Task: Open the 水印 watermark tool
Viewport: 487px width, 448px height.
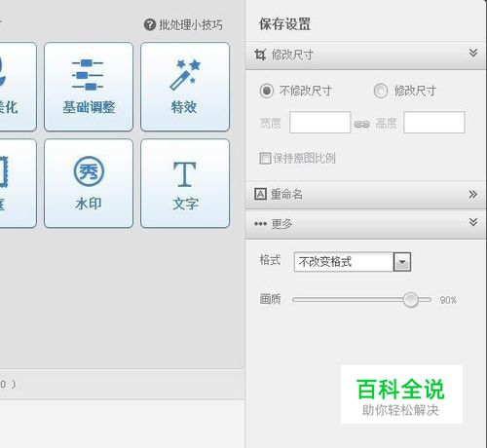Action: [89, 183]
